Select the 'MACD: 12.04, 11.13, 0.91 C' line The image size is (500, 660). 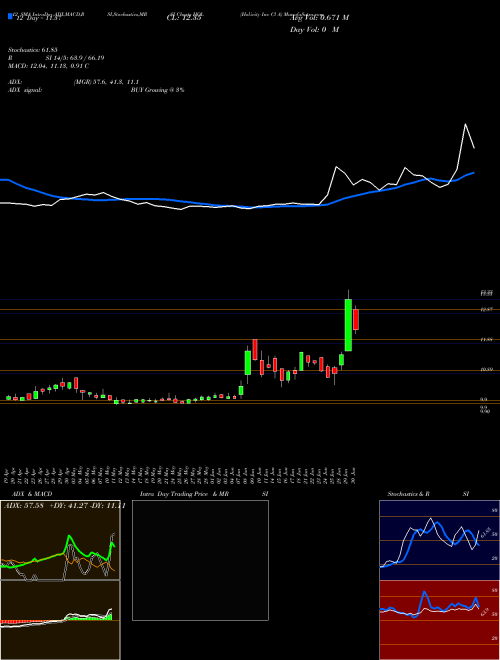point(49,66)
